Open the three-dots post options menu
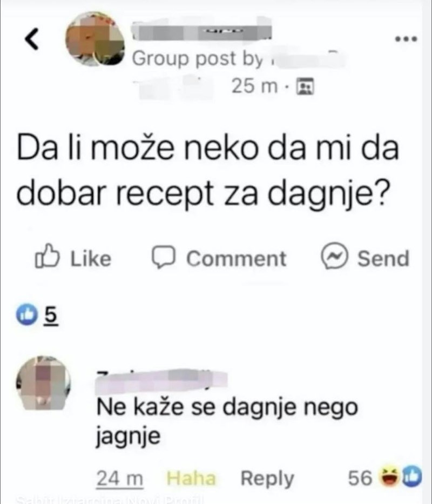 pyautogui.click(x=406, y=39)
